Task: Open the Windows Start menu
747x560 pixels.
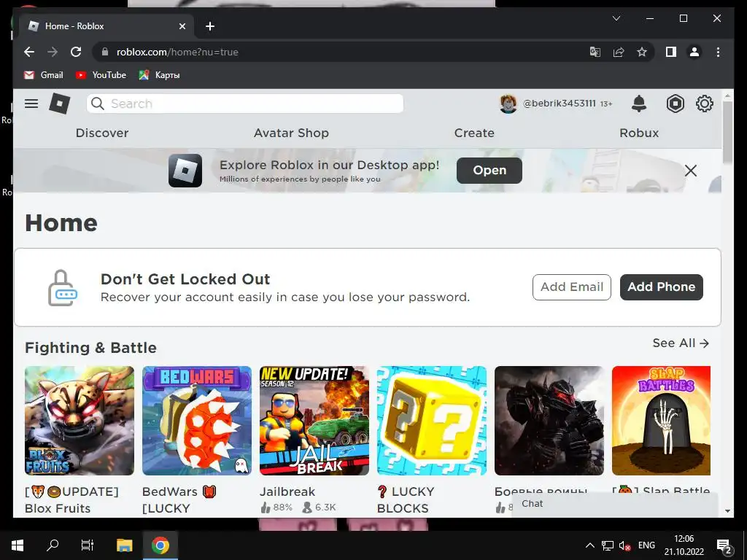Action: (18, 545)
